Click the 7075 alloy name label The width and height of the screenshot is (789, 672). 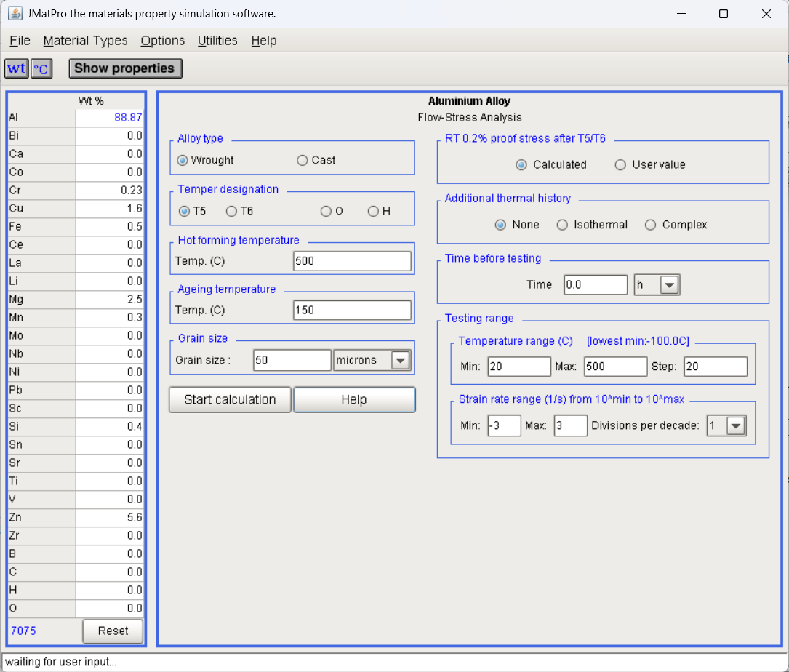[x=23, y=631]
